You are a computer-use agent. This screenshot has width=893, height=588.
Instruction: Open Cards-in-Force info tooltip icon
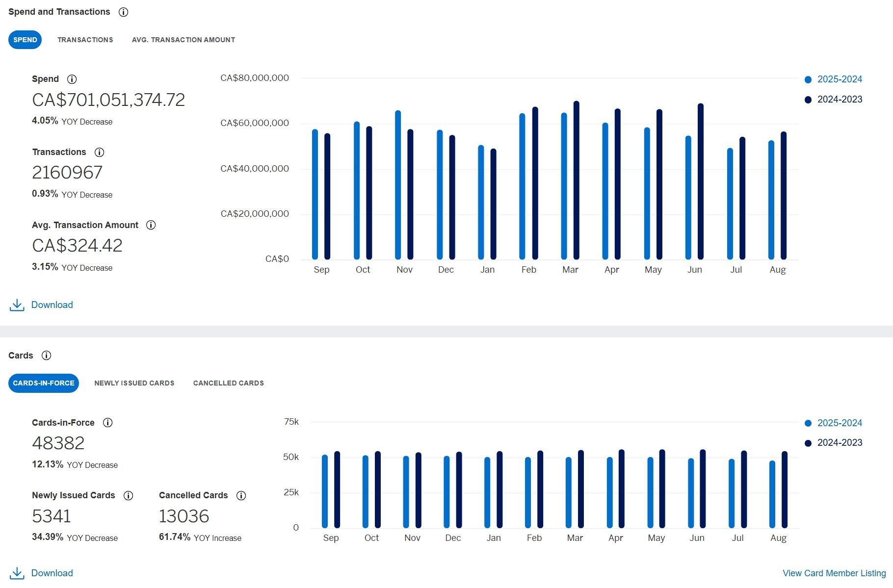coord(108,423)
